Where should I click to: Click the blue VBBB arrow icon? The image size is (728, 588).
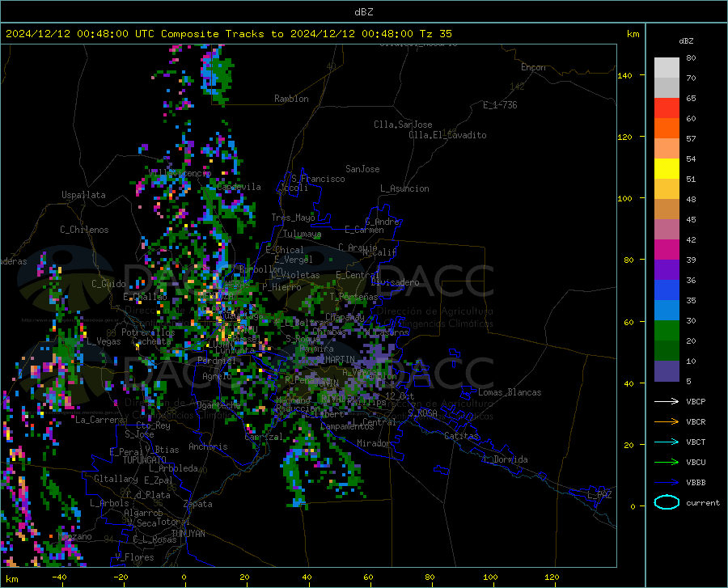(x=667, y=482)
